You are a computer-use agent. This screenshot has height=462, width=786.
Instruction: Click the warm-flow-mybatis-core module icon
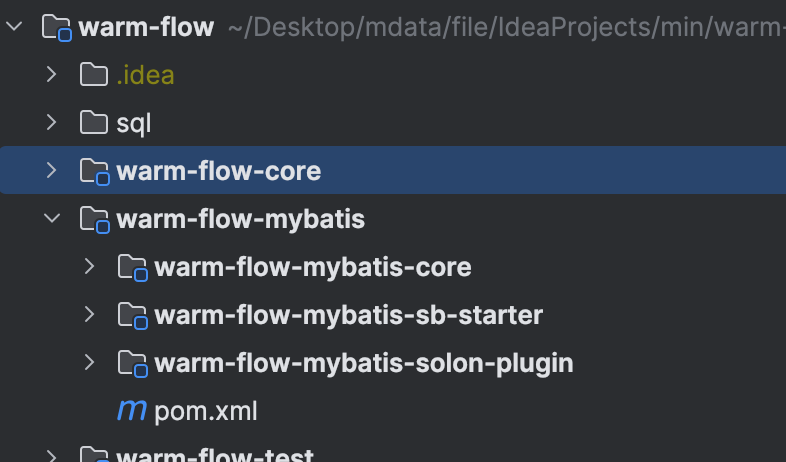click(133, 268)
